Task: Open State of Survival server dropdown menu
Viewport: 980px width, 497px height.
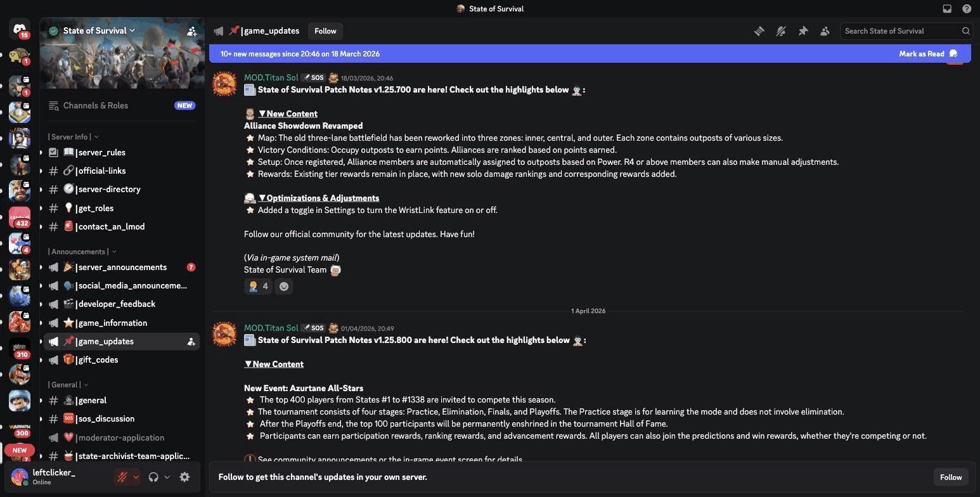Action: 100,30
